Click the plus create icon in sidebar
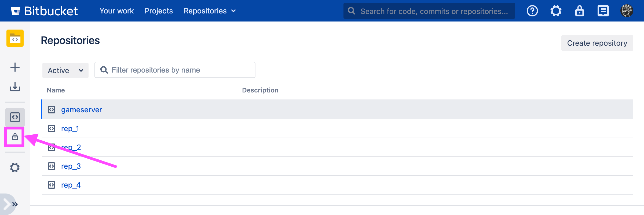Image resolution: width=644 pixels, height=215 pixels. click(x=15, y=67)
